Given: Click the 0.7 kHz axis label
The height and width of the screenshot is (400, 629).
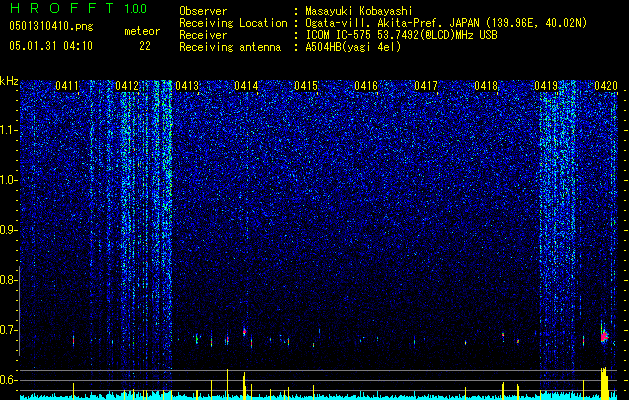Looking at the screenshot, I should click(8, 330).
